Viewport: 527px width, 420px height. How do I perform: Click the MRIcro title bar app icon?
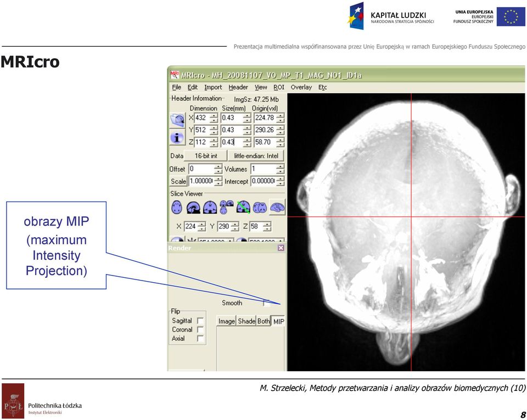pos(175,75)
